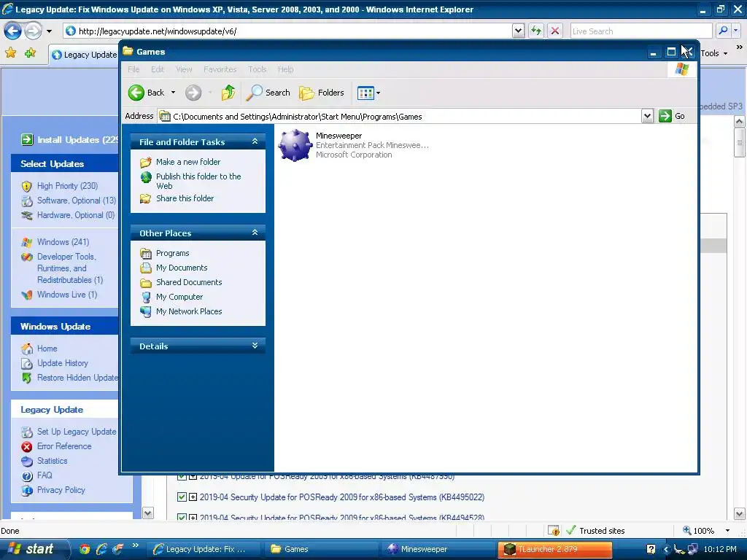The width and height of the screenshot is (747, 560).
Task: Click Home under Windows Update
Action: point(47,349)
